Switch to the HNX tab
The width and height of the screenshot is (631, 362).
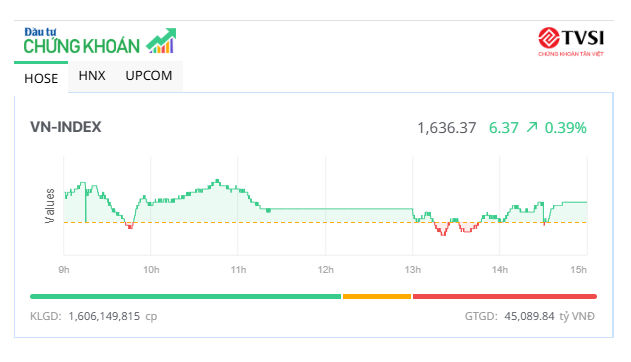pos(92,76)
